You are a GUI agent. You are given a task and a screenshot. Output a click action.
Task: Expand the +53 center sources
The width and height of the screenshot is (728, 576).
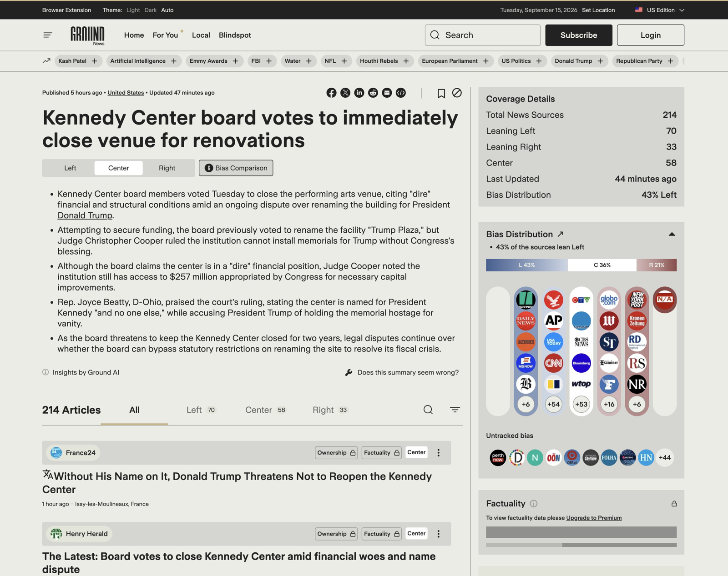[x=581, y=404]
